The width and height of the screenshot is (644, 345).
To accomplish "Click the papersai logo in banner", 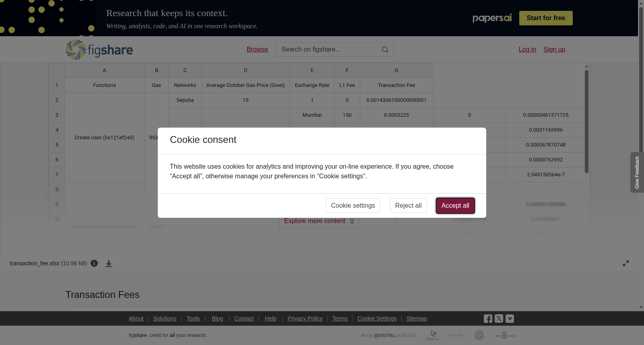I will tap(492, 18).
